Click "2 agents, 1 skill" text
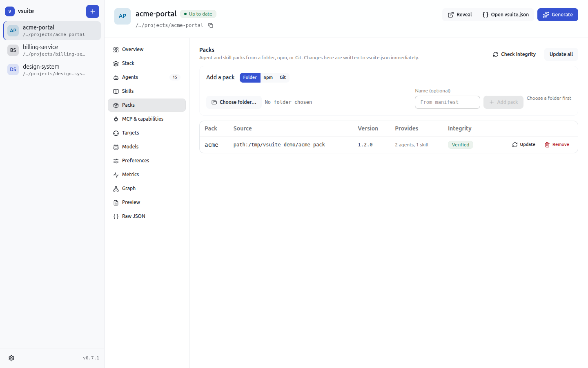 coord(412,145)
